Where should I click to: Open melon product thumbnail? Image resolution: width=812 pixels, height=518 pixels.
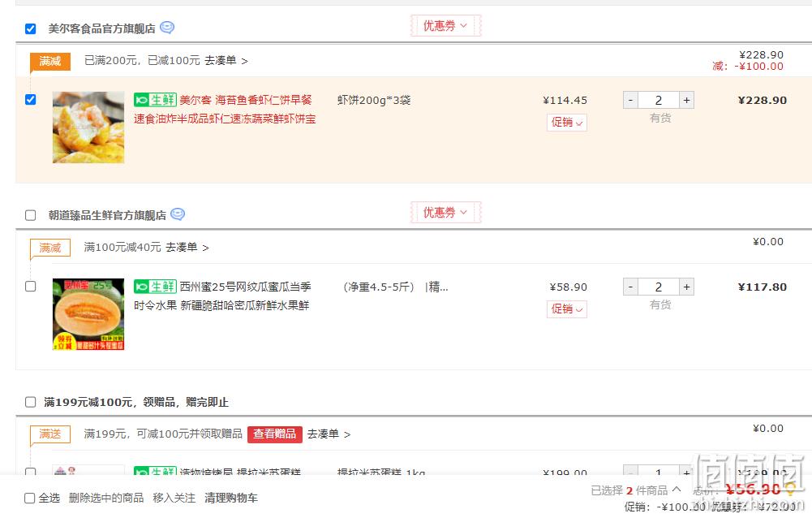pyautogui.click(x=88, y=314)
